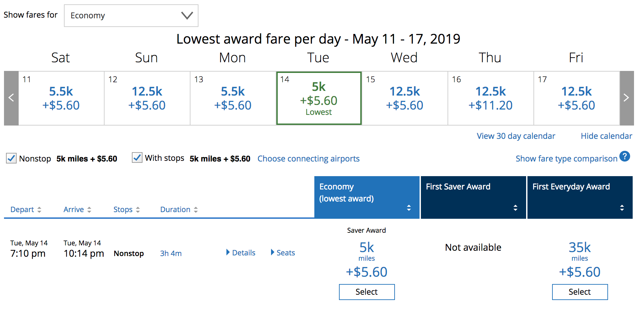Sort flights by Arrive time
Viewport: 644px width, 309px height.
[77, 209]
